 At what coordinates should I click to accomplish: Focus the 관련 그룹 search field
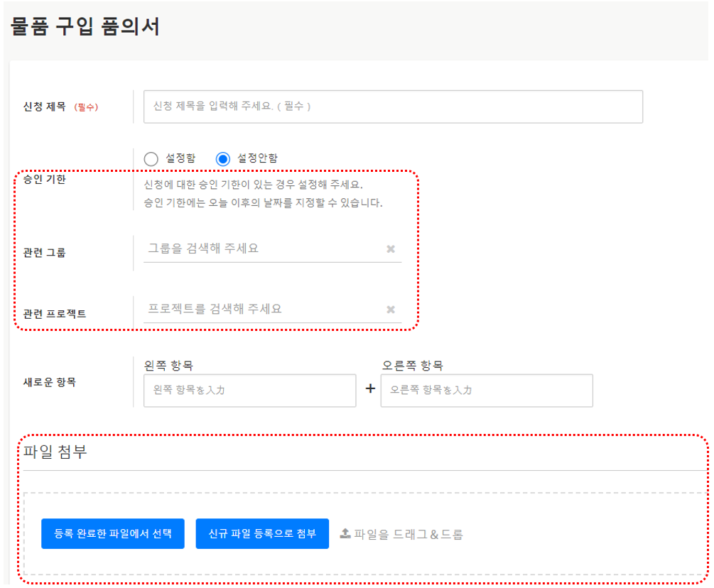click(x=263, y=249)
